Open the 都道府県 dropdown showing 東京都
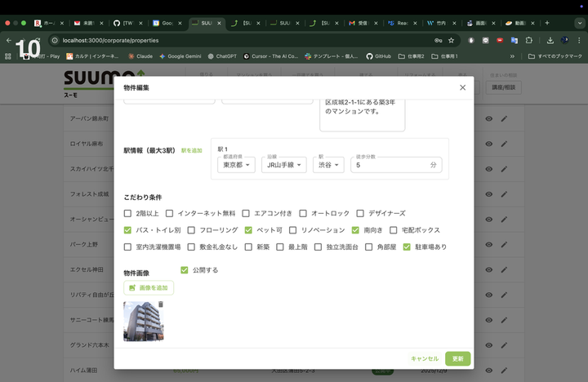 click(x=236, y=165)
